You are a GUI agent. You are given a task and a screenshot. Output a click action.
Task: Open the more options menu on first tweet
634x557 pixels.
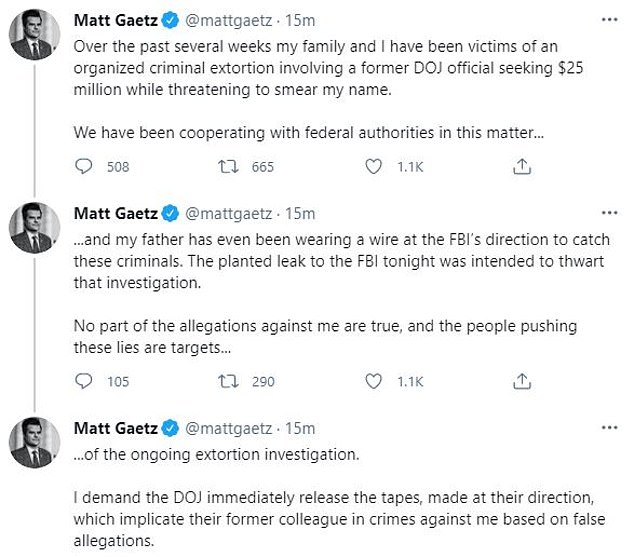click(609, 20)
